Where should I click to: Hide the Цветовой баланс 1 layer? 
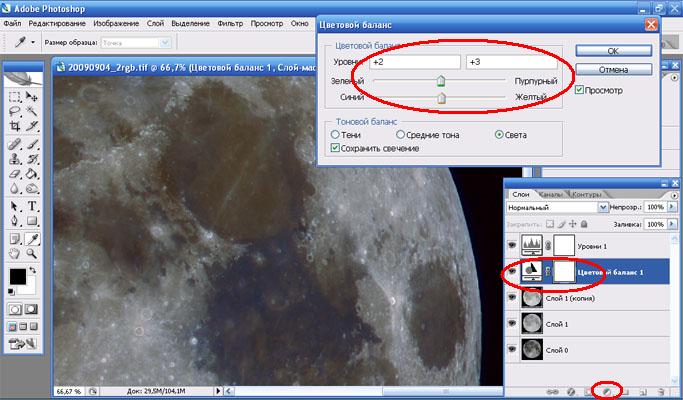tap(512, 272)
